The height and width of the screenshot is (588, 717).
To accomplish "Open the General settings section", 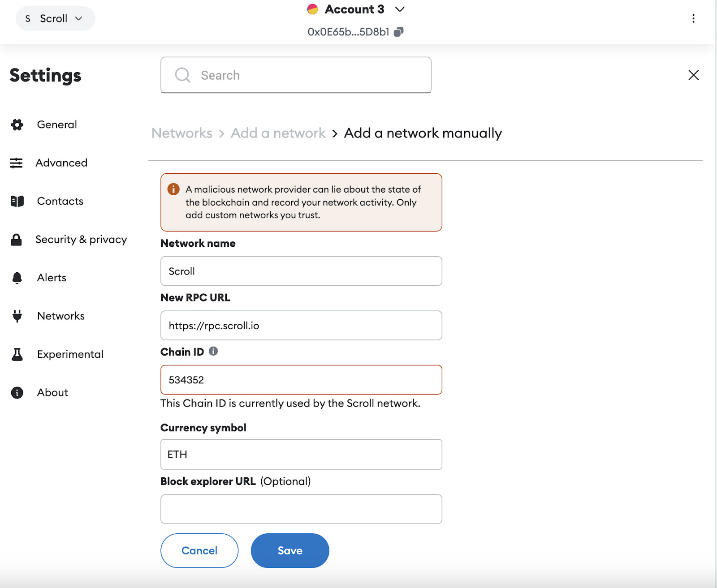I will [x=57, y=124].
